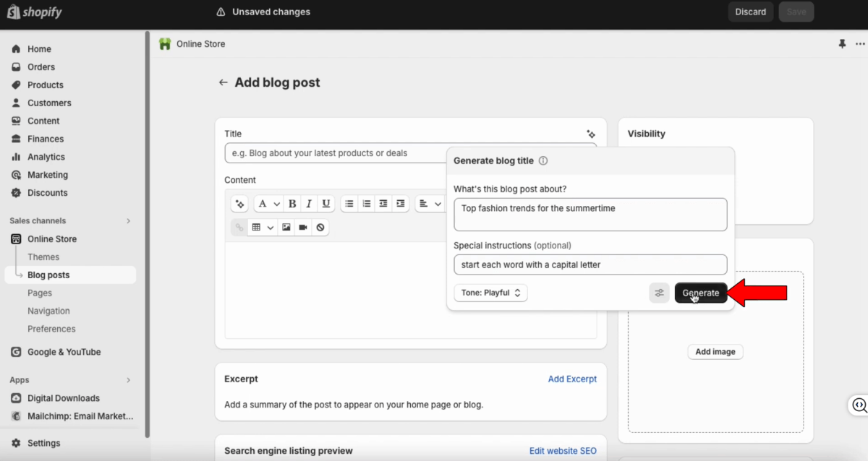Click the clear formatting icon
Image resolution: width=868 pixels, height=461 pixels.
[x=320, y=228]
